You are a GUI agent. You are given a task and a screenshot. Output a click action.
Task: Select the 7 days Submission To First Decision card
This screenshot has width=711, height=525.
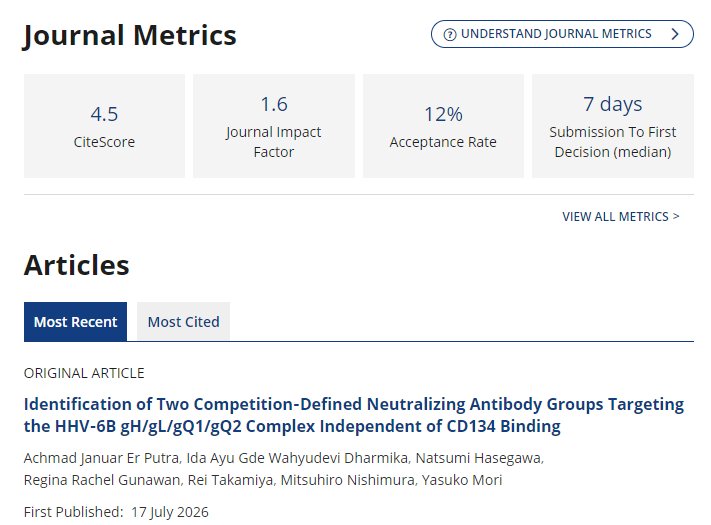pos(613,126)
